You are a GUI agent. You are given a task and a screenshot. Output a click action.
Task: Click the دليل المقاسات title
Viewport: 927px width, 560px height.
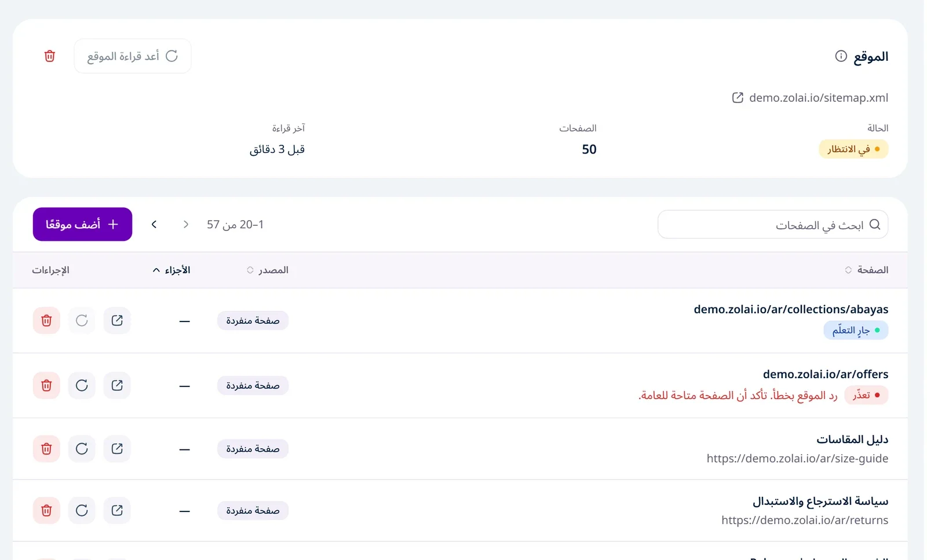(852, 439)
